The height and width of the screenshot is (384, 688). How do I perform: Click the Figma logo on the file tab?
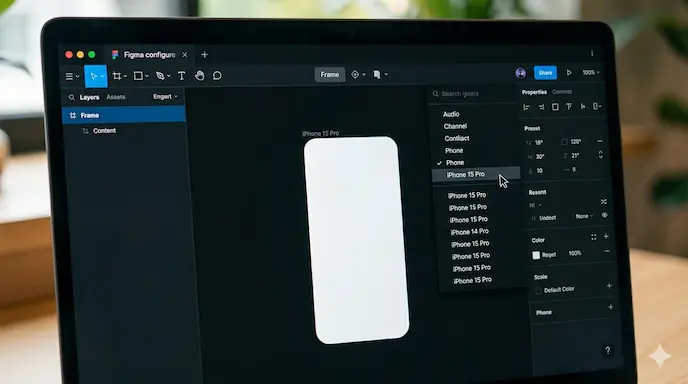pos(115,54)
